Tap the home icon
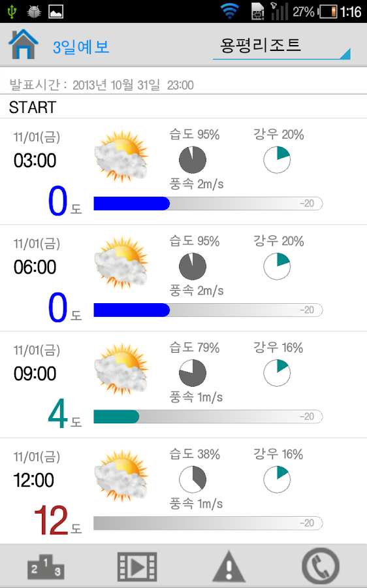 [24, 44]
